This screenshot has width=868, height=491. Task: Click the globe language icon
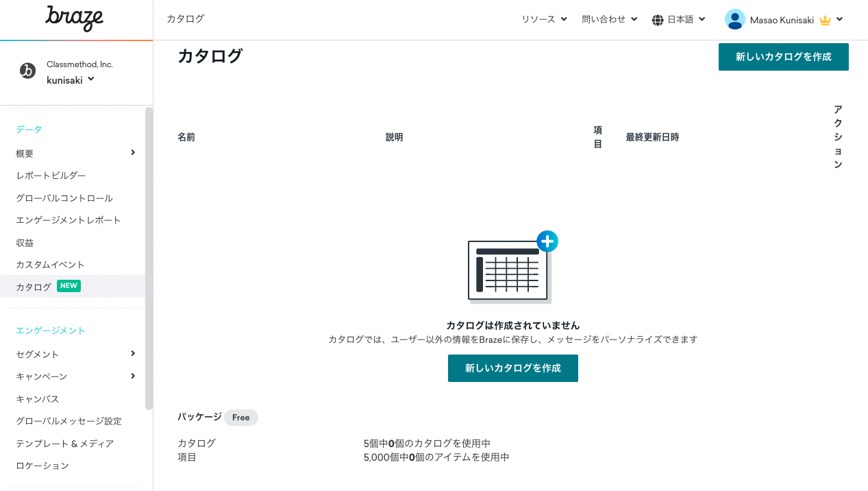click(658, 20)
